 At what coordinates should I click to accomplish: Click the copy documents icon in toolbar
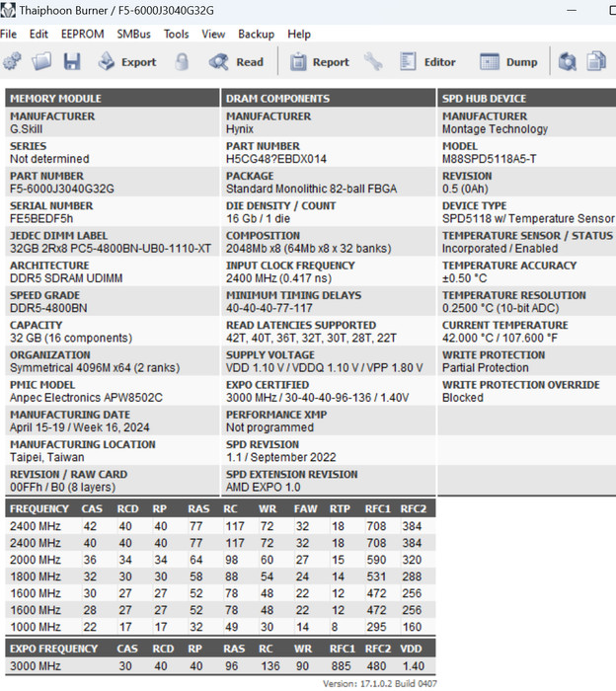pyautogui.click(x=596, y=61)
